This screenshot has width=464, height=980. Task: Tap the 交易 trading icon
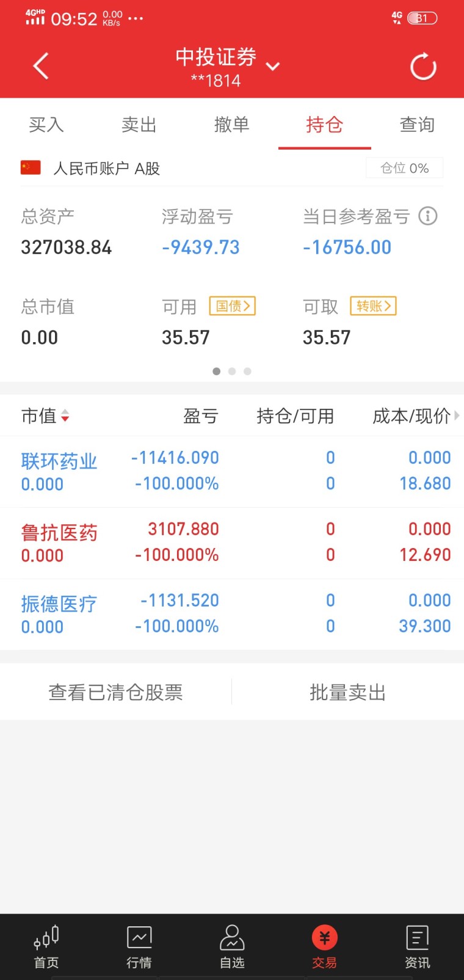(324, 944)
